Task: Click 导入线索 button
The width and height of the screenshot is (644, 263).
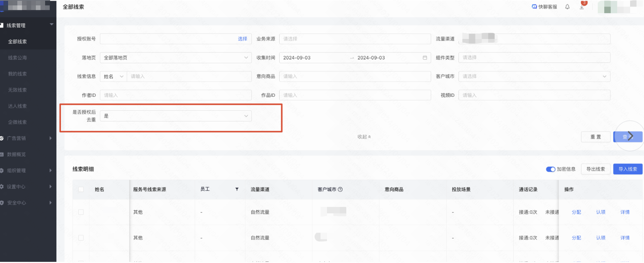Action: coord(627,169)
